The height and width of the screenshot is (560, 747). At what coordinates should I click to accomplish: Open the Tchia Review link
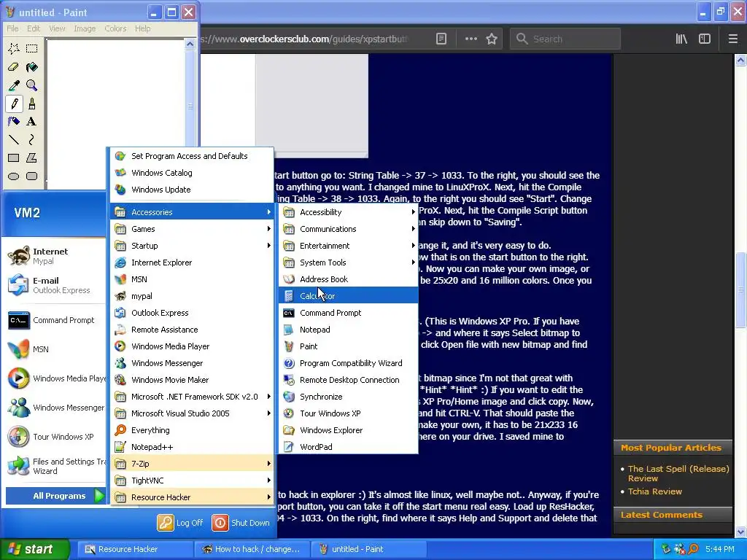click(x=654, y=491)
